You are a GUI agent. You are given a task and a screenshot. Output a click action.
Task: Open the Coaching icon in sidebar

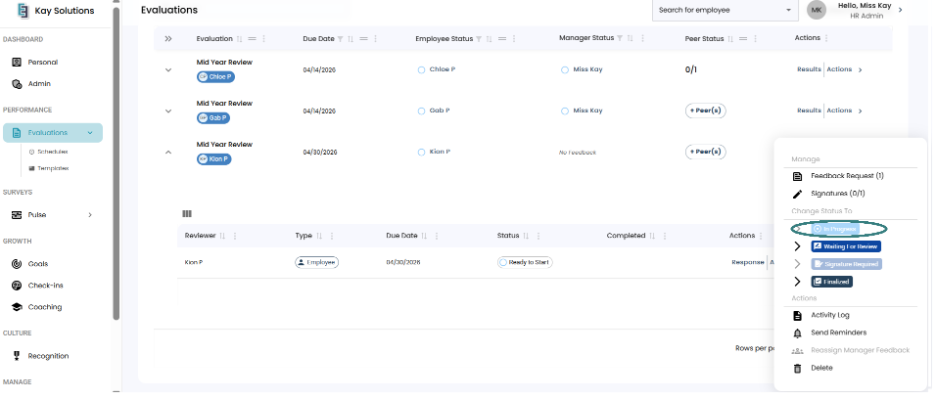(17, 307)
